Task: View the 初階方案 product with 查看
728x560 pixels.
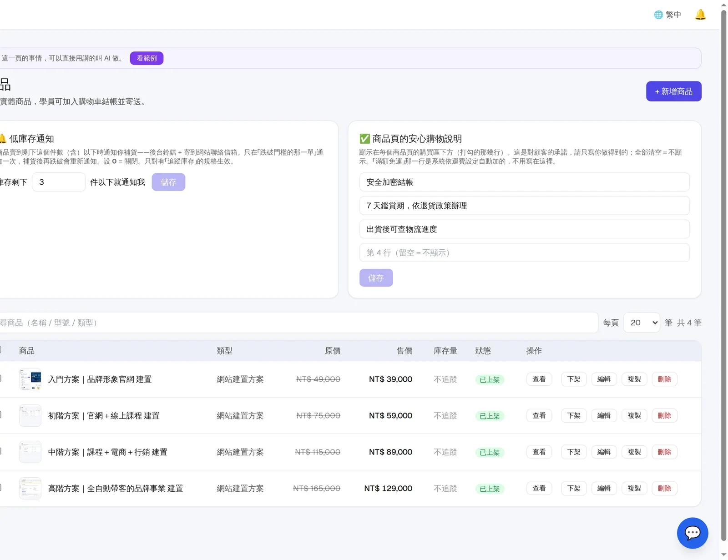Action: coord(539,416)
